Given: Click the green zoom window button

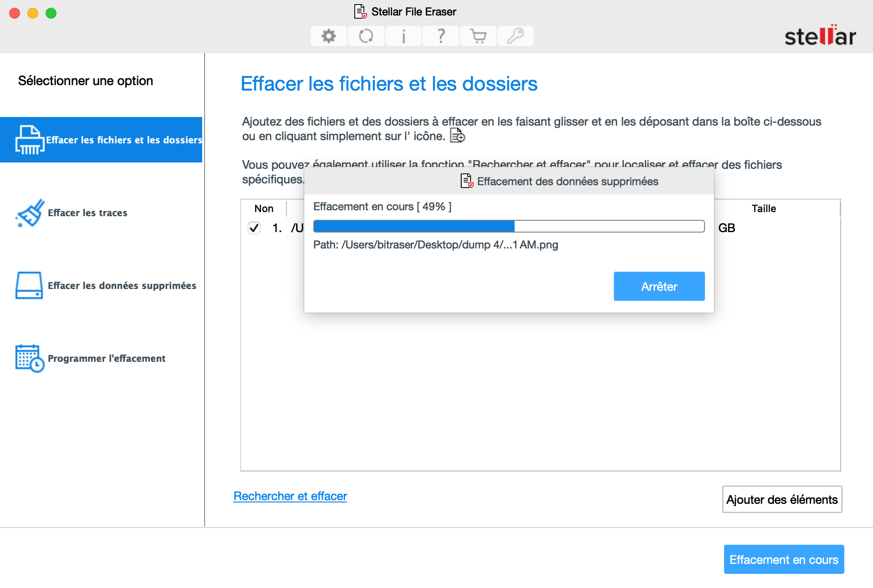Looking at the screenshot, I should point(51,13).
